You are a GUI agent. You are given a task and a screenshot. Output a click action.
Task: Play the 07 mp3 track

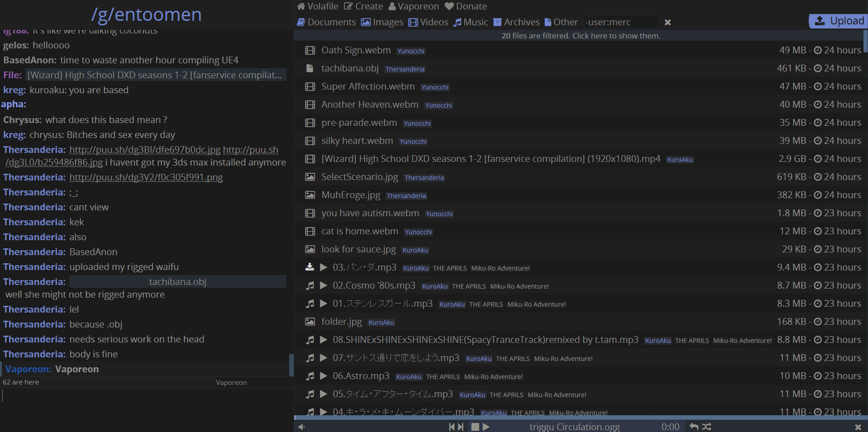(324, 358)
